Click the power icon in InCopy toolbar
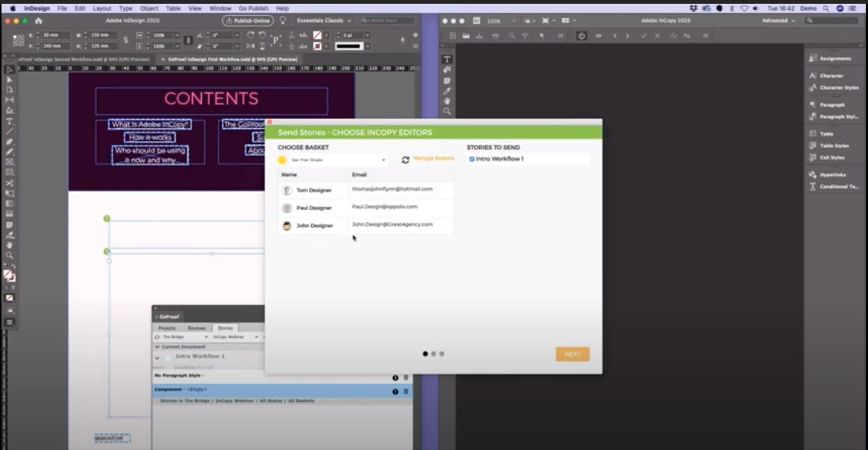This screenshot has height=450, width=868. [581, 35]
